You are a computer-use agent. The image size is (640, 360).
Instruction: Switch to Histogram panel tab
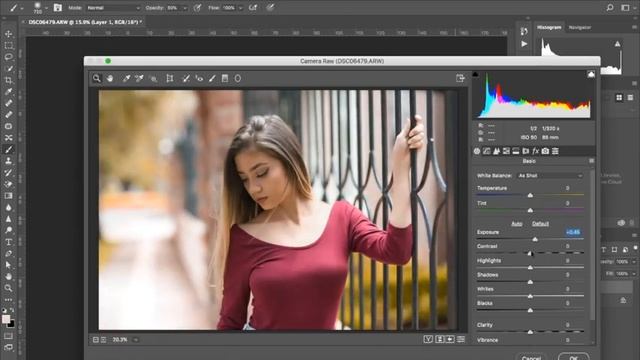pos(549,27)
